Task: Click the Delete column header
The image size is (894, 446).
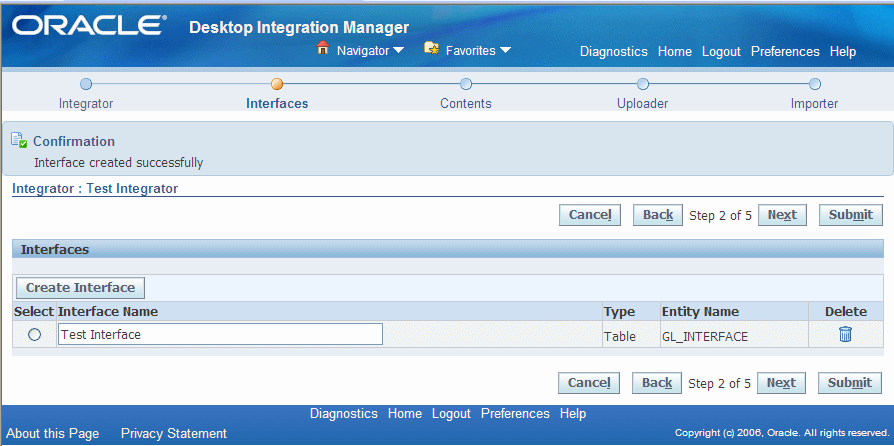Action: click(x=846, y=311)
